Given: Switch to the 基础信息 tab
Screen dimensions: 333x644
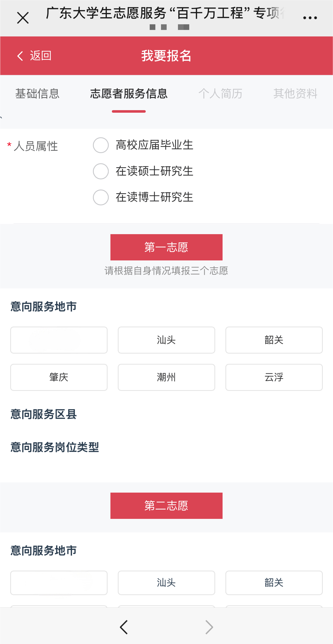Looking at the screenshot, I should pyautogui.click(x=37, y=93).
